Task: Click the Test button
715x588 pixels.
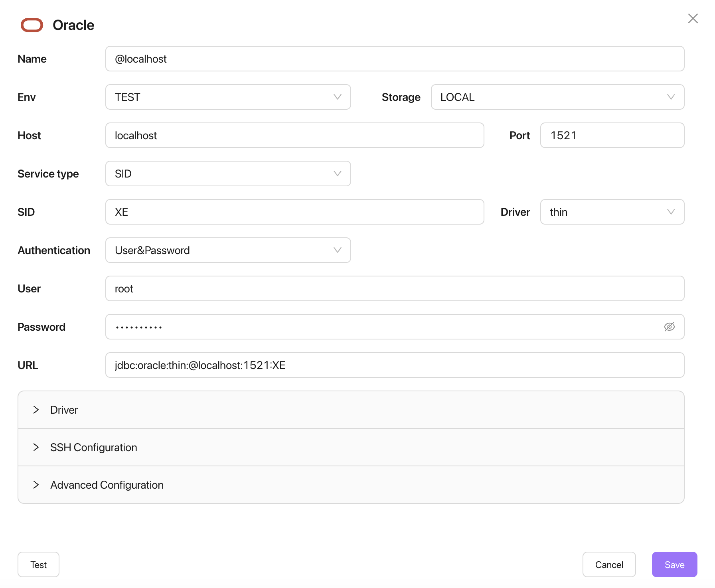Action: pyautogui.click(x=38, y=564)
